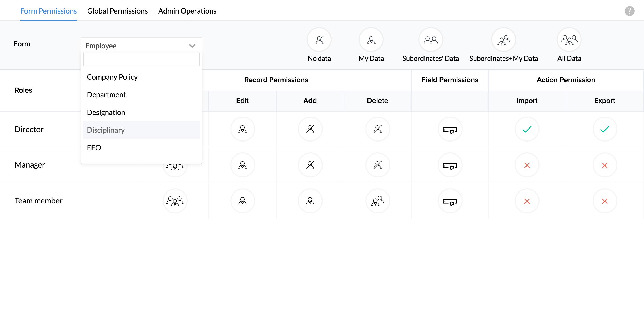Click Manager's Edit permission icon
This screenshot has height=320, width=644.
[242, 165]
